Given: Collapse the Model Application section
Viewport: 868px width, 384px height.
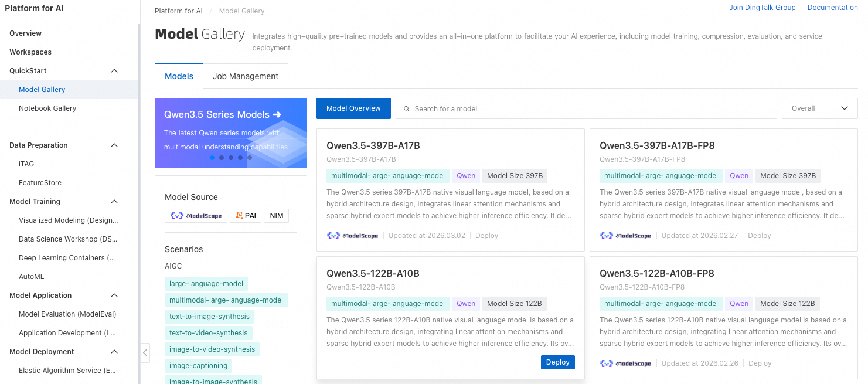Looking at the screenshot, I should (x=114, y=295).
